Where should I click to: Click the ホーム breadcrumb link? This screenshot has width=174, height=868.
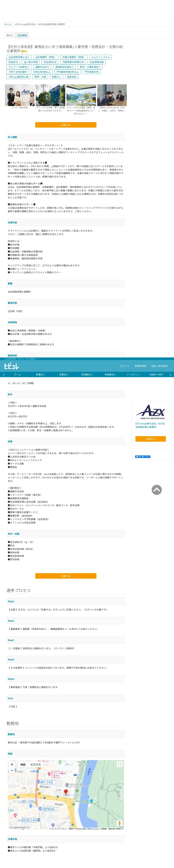click(7, 24)
